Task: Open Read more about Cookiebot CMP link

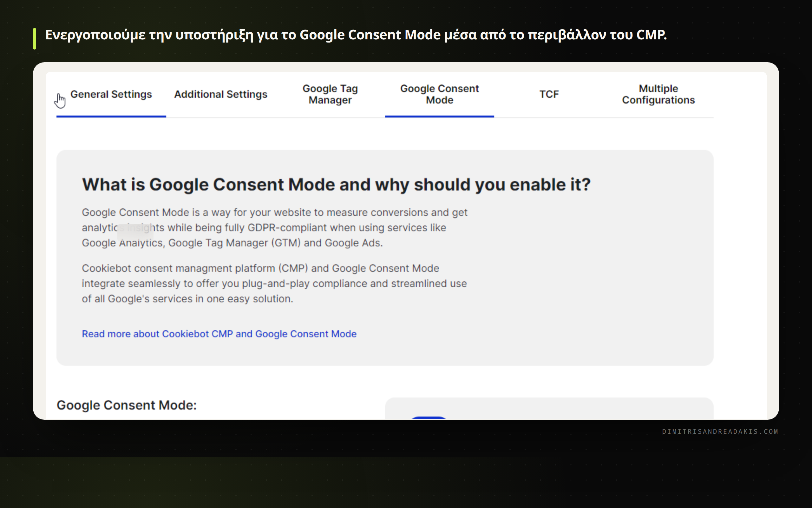Action: click(219, 334)
